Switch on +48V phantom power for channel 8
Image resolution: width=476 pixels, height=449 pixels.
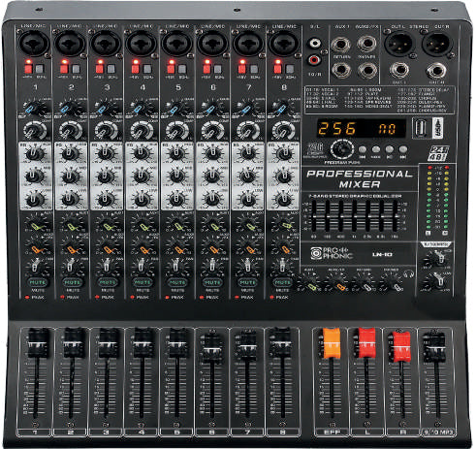tap(277, 69)
